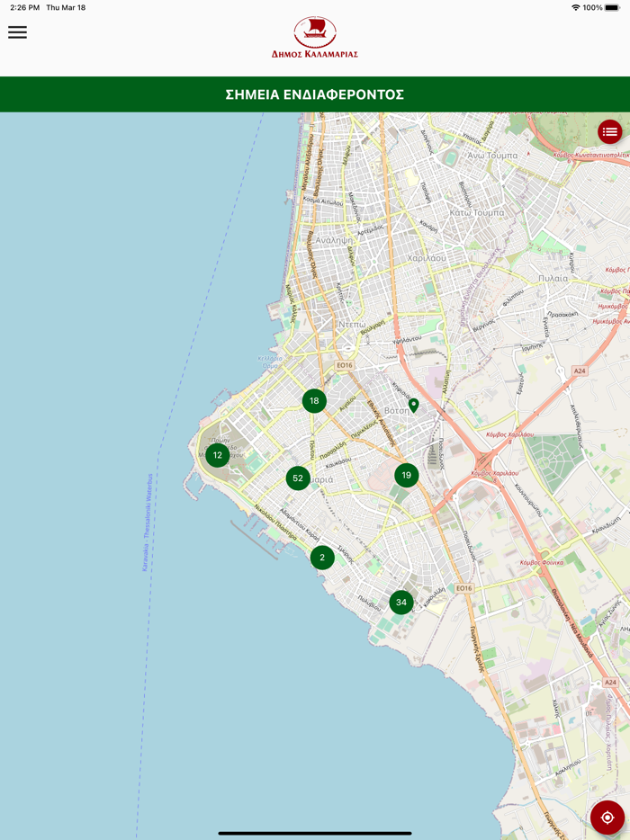Select the single green pin near Βότση

pyautogui.click(x=413, y=406)
